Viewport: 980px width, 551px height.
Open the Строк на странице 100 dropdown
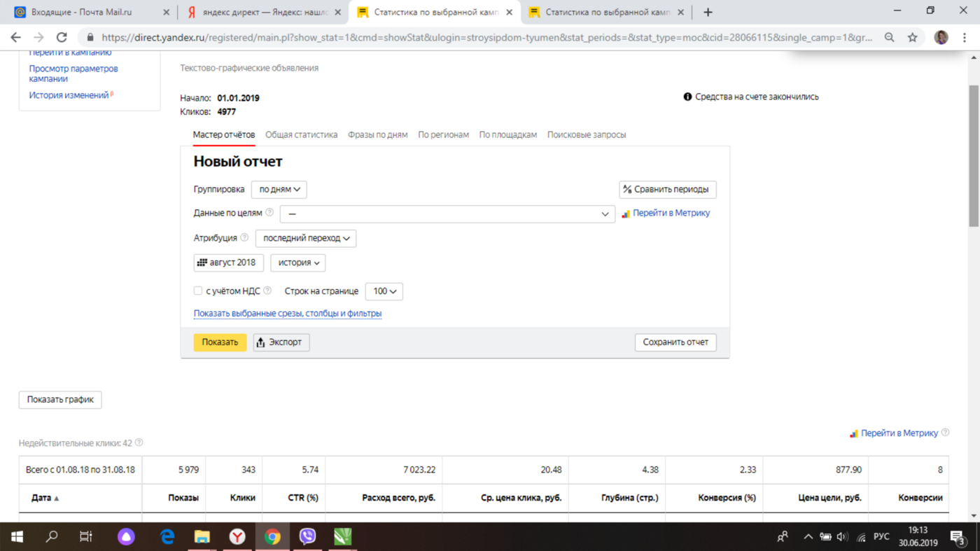(384, 291)
